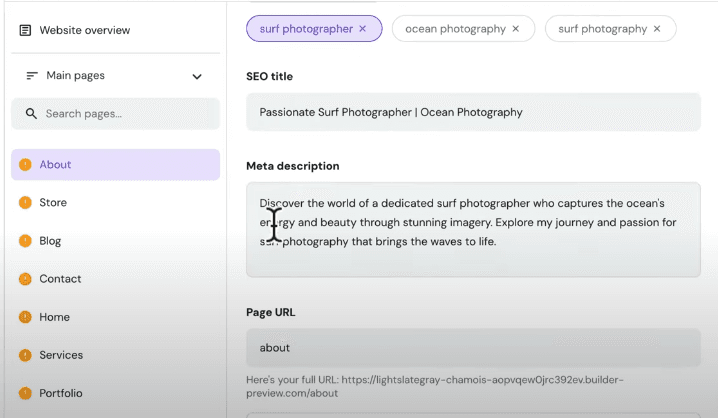The image size is (718, 418).
Task: Select the surf photography keyword chip
Action: 610,29
